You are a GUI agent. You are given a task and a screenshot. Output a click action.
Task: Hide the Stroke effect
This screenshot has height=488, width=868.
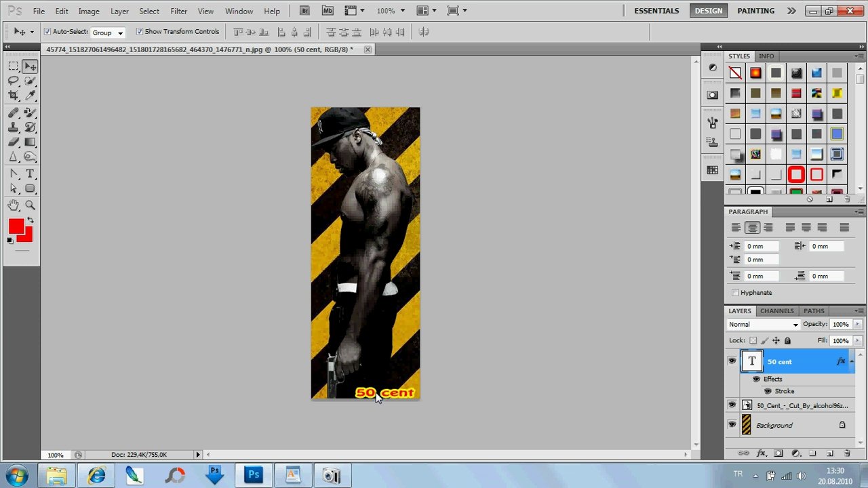click(x=768, y=391)
